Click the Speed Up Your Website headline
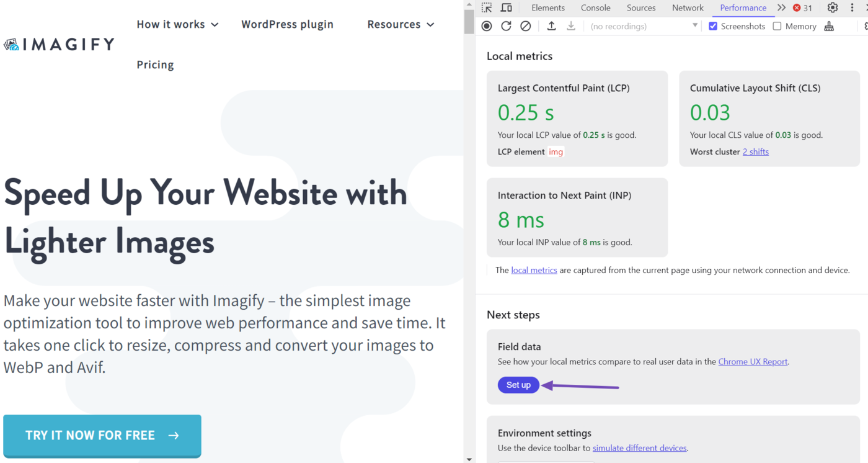 pyautogui.click(x=205, y=217)
